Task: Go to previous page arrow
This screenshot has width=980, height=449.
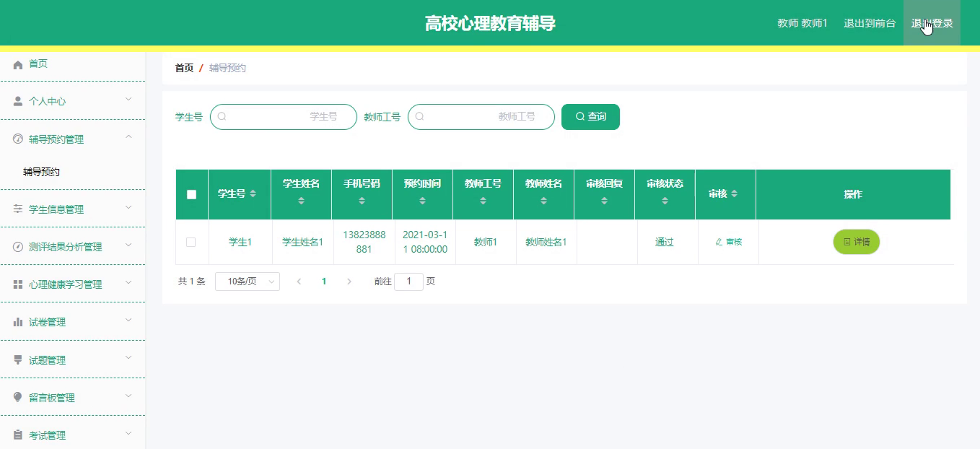Action: [299, 282]
